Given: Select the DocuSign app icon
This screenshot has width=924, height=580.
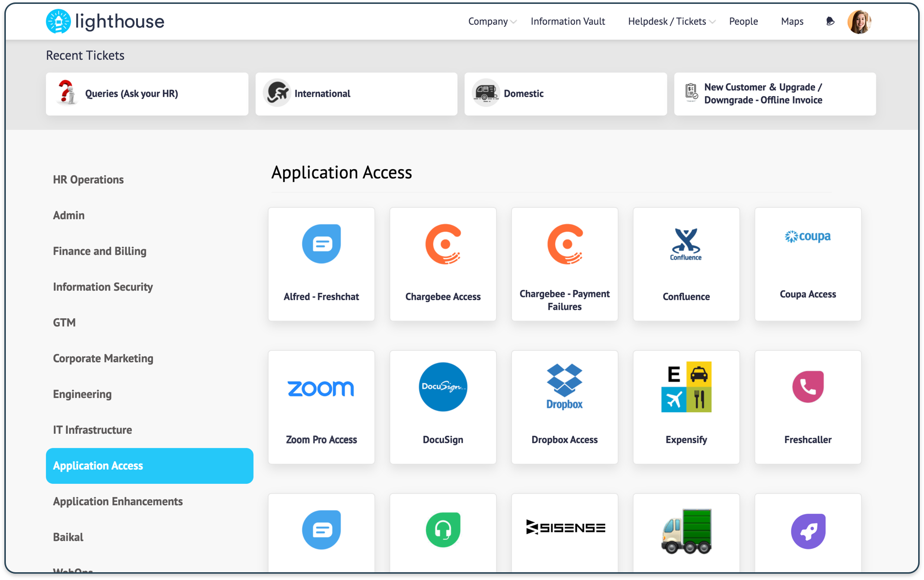Looking at the screenshot, I should pyautogui.click(x=443, y=387).
